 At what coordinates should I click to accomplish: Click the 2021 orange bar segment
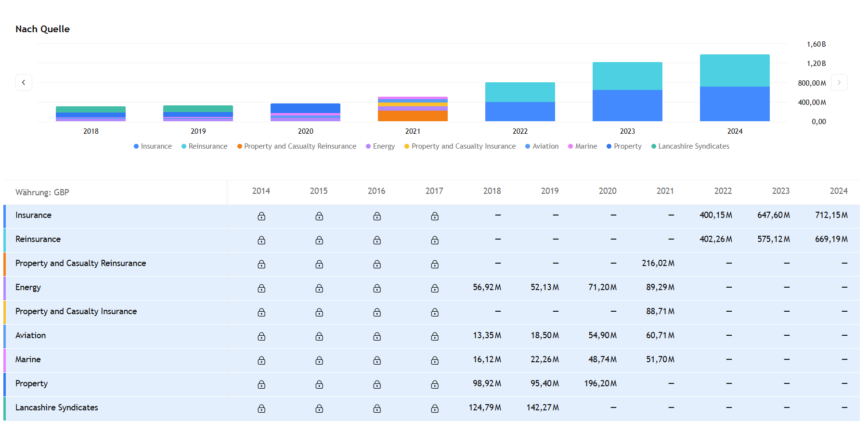pos(413,116)
